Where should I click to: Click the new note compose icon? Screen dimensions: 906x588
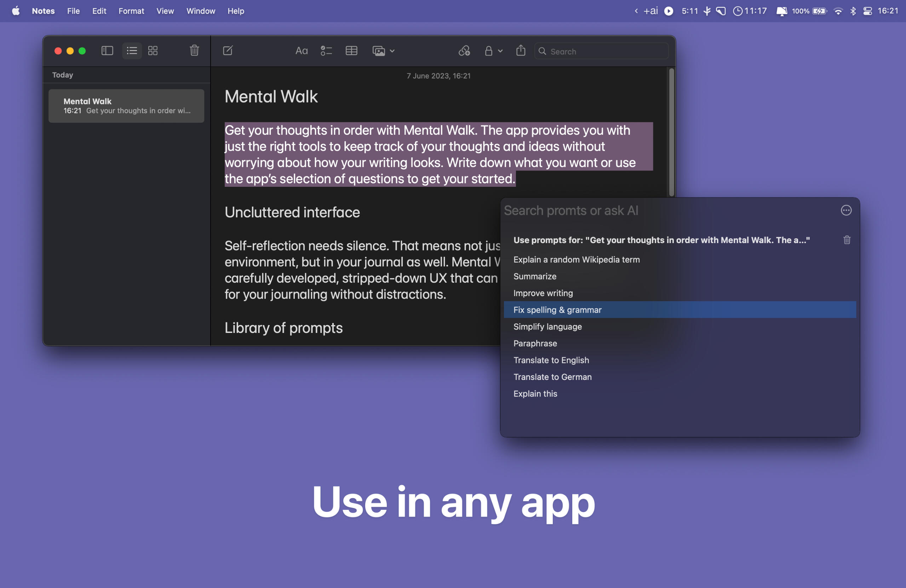(228, 51)
